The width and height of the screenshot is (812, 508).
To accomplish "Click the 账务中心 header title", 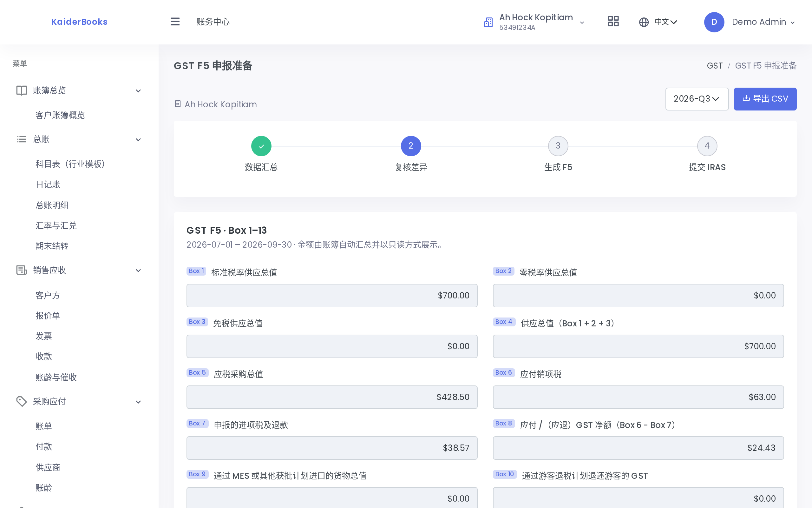I will 213,22.
